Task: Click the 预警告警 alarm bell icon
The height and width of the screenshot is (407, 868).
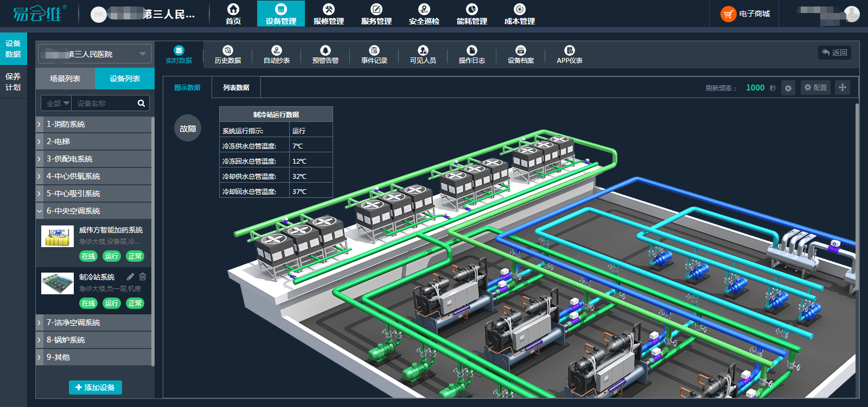Action: [325, 50]
